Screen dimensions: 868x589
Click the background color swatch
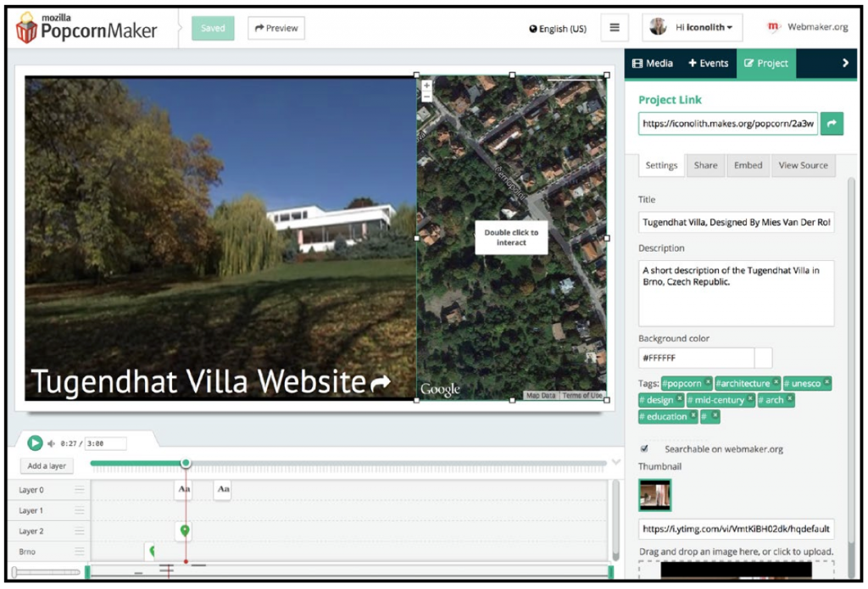[763, 358]
